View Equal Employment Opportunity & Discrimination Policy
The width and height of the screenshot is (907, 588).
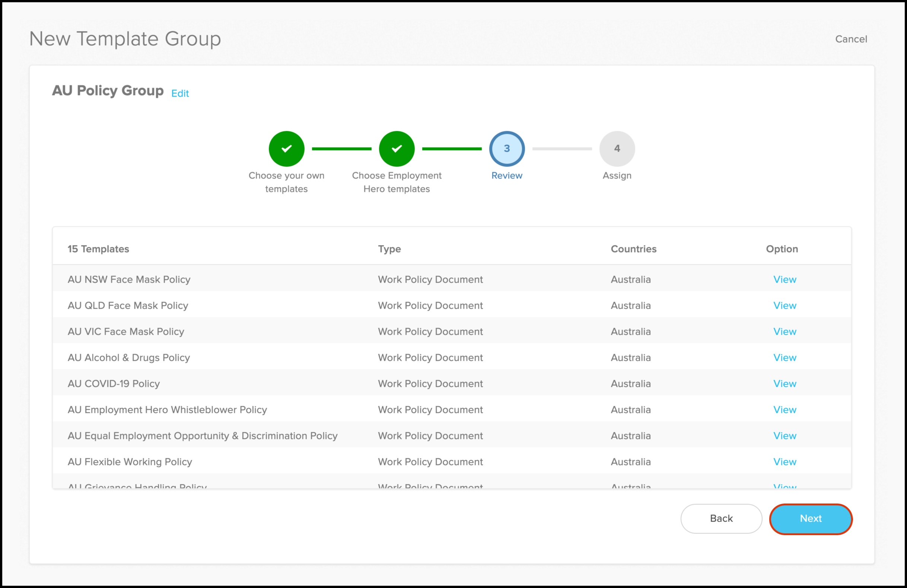pyautogui.click(x=784, y=436)
